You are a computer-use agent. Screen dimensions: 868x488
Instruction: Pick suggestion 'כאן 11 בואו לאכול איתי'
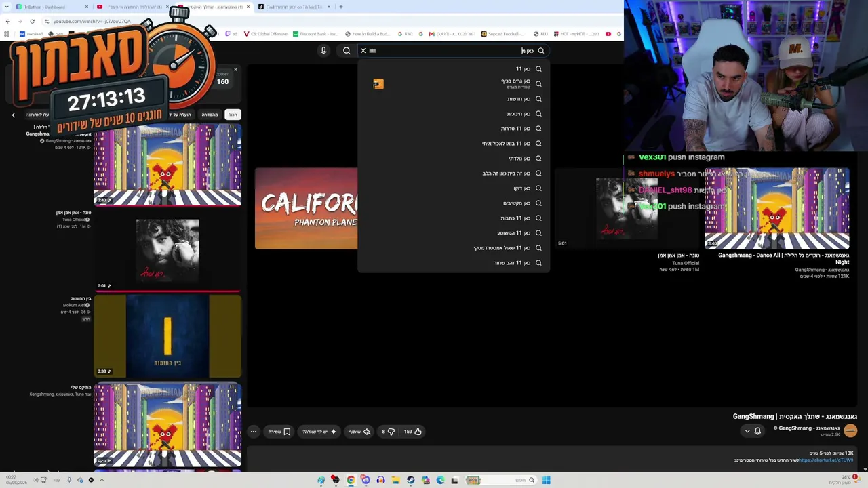(x=454, y=144)
